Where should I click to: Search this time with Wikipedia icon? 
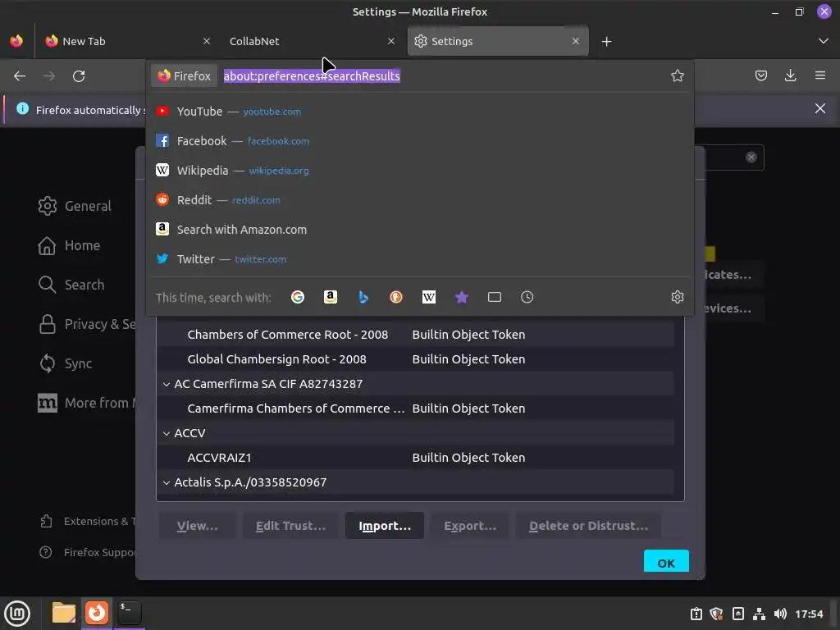pyautogui.click(x=428, y=297)
